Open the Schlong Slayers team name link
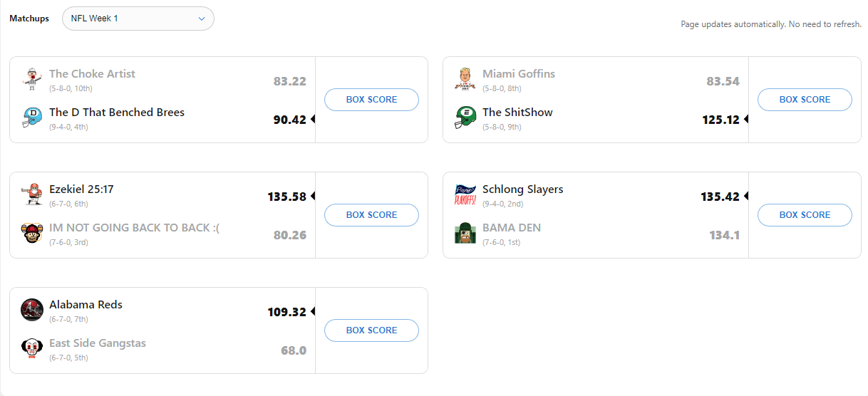Screen dimensions: 868x396 (522, 189)
